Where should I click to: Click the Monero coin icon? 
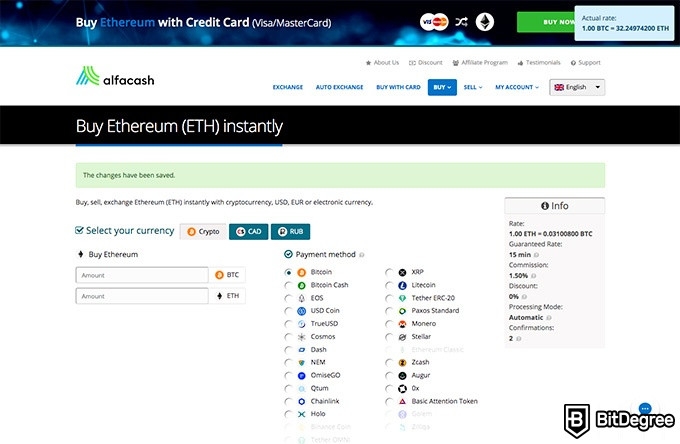[402, 324]
